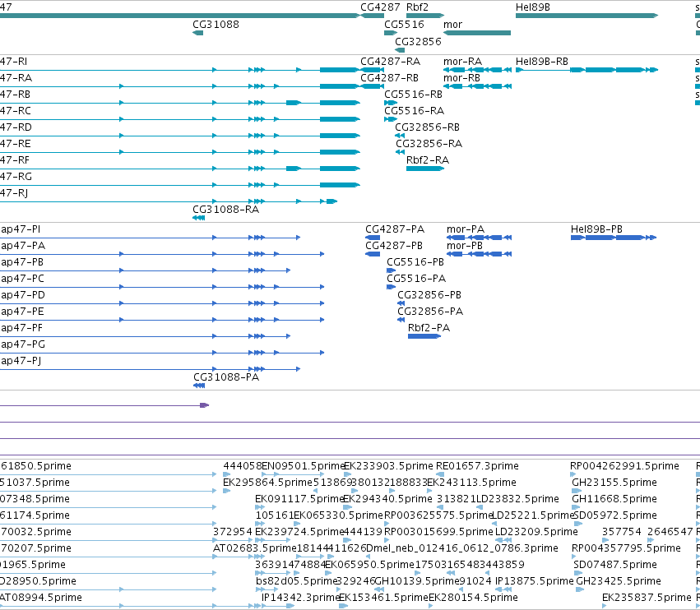This screenshot has height=610, width=700.
Task: Select the IP14342.3prime EST label
Action: [x=301, y=598]
